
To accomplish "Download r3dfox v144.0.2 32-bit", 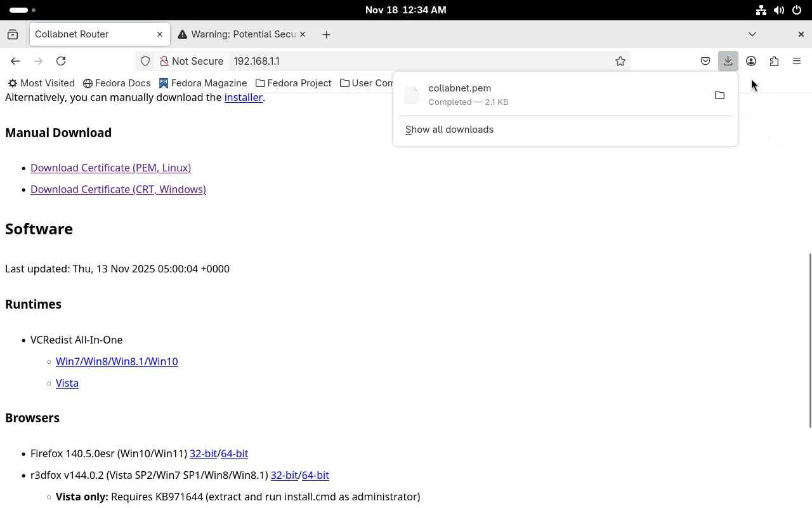I will [x=284, y=475].
